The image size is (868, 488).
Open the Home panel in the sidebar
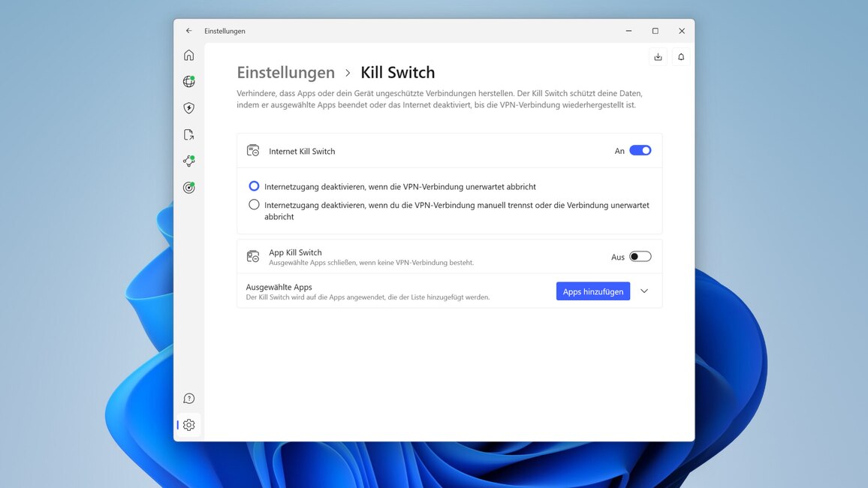coord(188,54)
